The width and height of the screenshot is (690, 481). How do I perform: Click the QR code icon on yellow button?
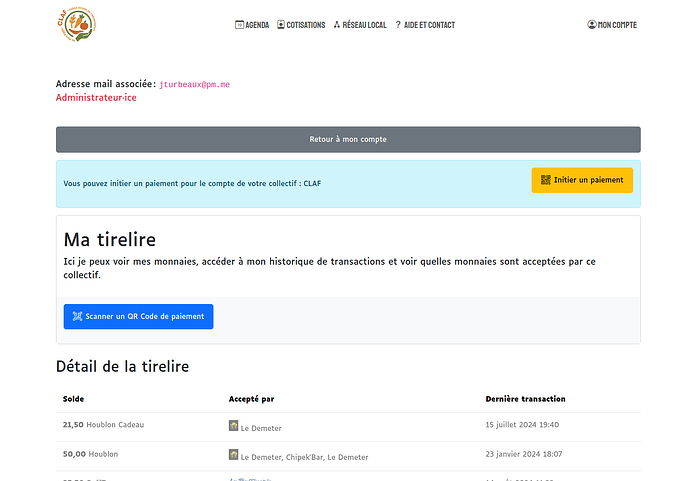click(546, 180)
